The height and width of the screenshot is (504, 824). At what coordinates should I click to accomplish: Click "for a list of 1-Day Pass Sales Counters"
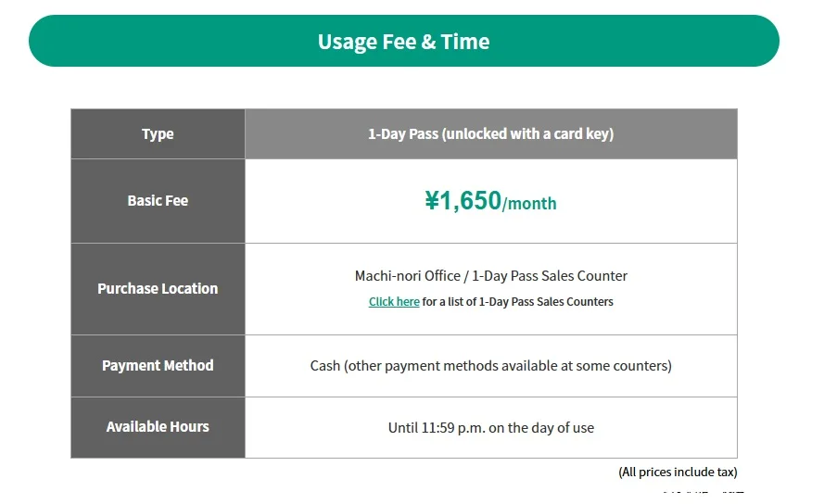coord(518,302)
